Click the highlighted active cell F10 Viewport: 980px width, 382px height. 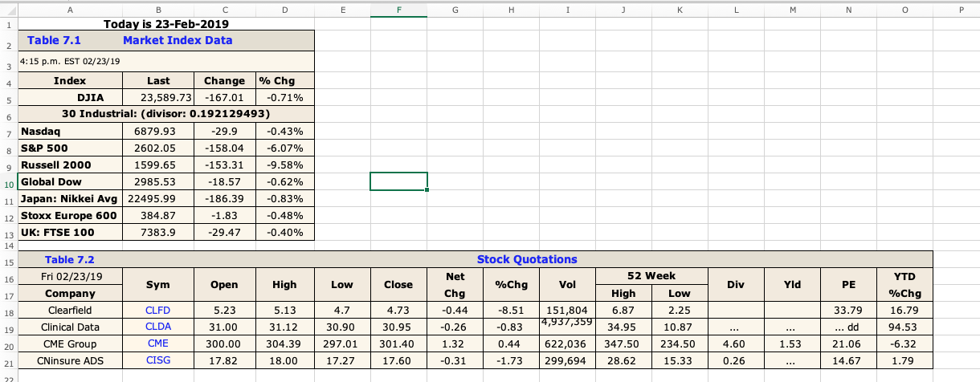pyautogui.click(x=398, y=181)
